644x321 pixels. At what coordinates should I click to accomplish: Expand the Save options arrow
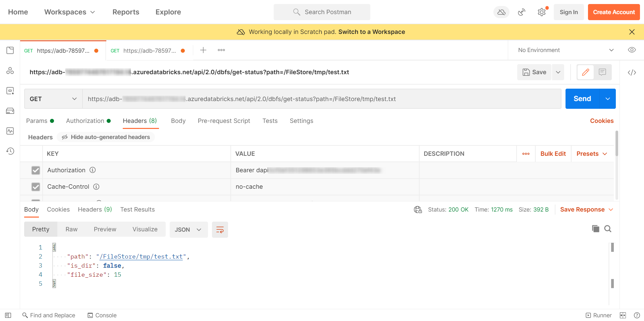pyautogui.click(x=558, y=72)
